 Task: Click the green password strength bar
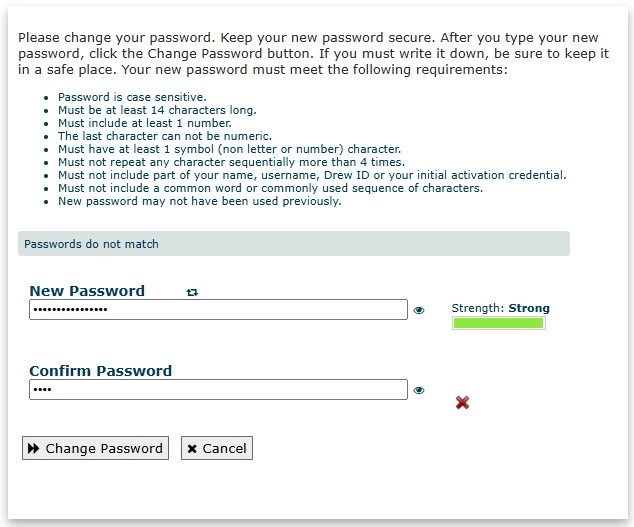point(499,323)
